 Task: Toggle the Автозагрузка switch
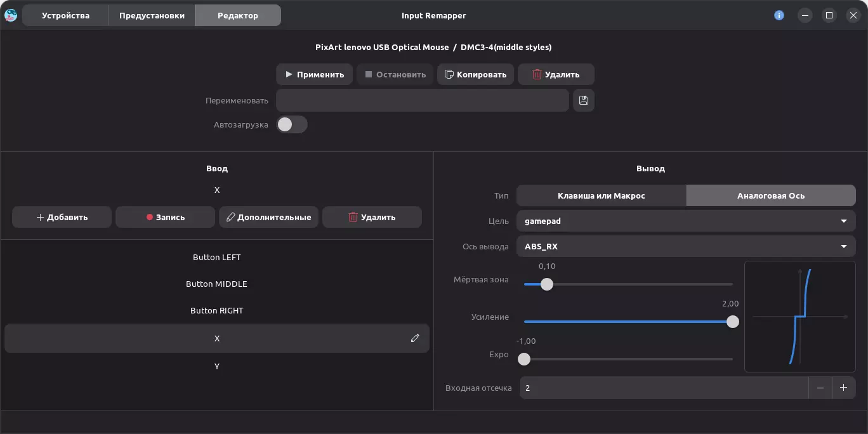pyautogui.click(x=292, y=124)
